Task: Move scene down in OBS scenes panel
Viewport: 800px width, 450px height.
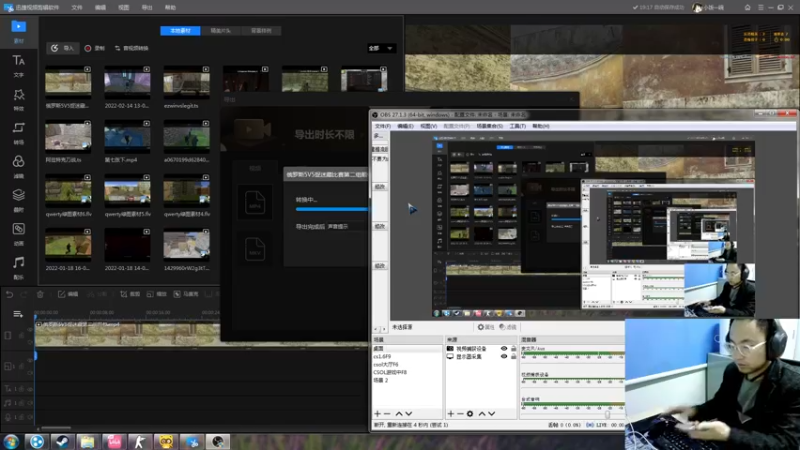Action: 409,414
